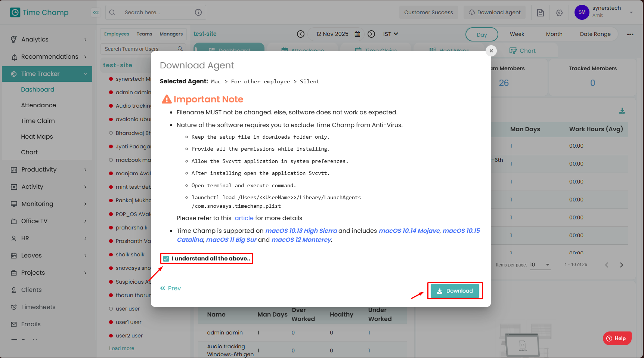The image size is (644, 358).
Task: Click the Leaves sidebar icon
Action: tap(14, 256)
